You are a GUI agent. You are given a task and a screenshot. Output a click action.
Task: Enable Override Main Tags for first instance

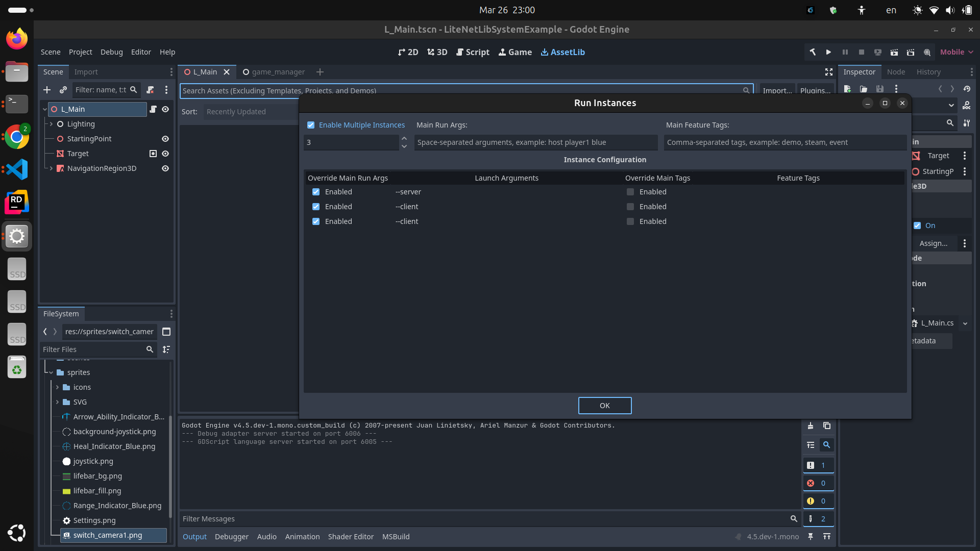tap(630, 192)
